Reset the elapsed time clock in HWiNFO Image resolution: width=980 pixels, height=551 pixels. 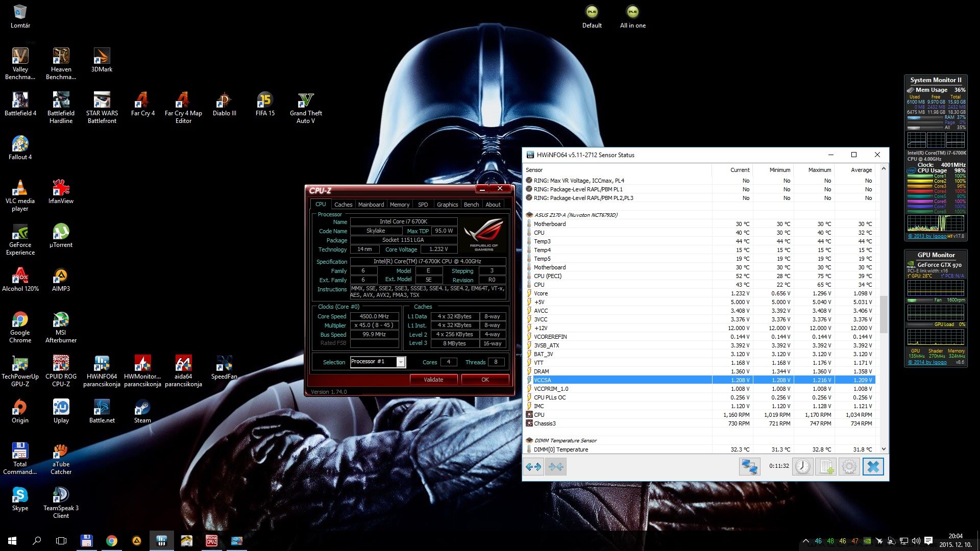(803, 466)
